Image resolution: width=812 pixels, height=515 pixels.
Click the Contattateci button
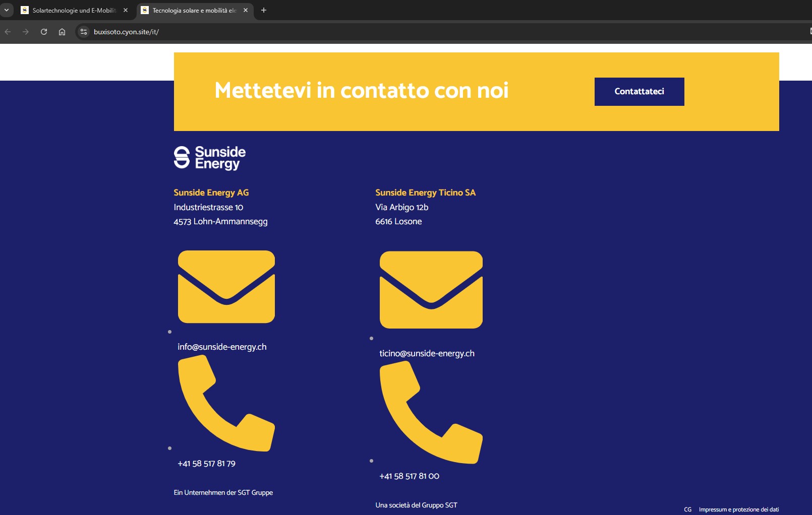[639, 92]
